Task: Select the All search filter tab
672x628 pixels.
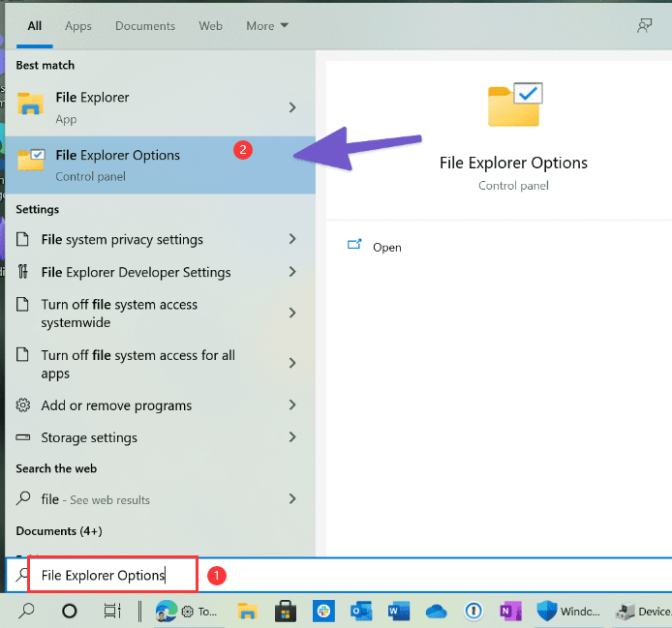Action: [x=35, y=26]
